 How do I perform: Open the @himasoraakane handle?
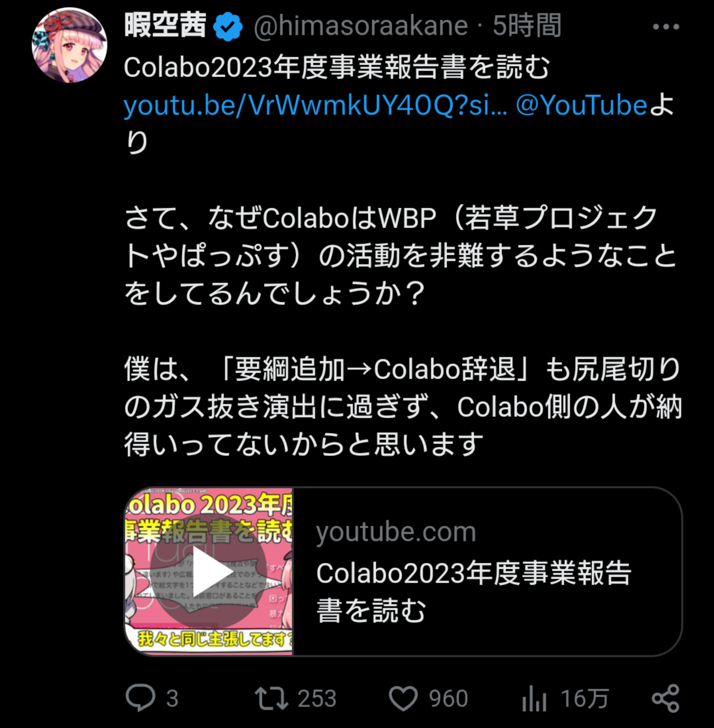coord(361,26)
